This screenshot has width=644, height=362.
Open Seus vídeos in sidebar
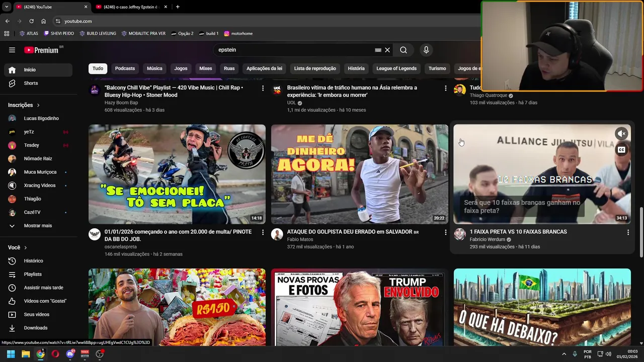tap(38, 314)
